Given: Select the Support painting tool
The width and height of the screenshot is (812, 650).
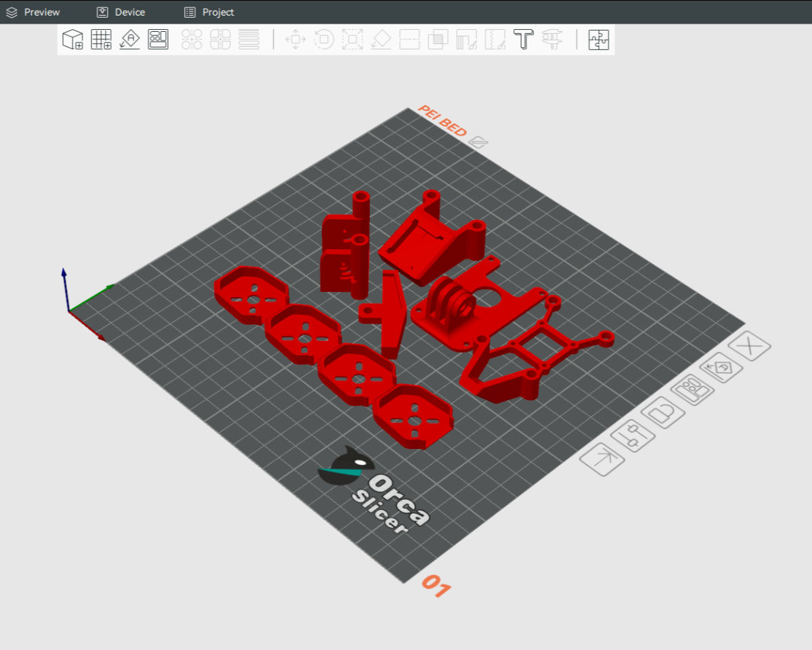Looking at the screenshot, I should point(467,39).
